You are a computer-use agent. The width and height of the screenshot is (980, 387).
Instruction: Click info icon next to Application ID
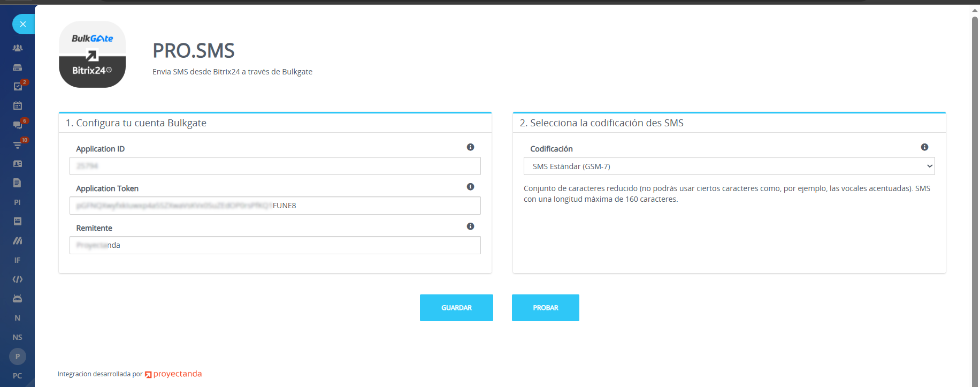click(x=470, y=147)
